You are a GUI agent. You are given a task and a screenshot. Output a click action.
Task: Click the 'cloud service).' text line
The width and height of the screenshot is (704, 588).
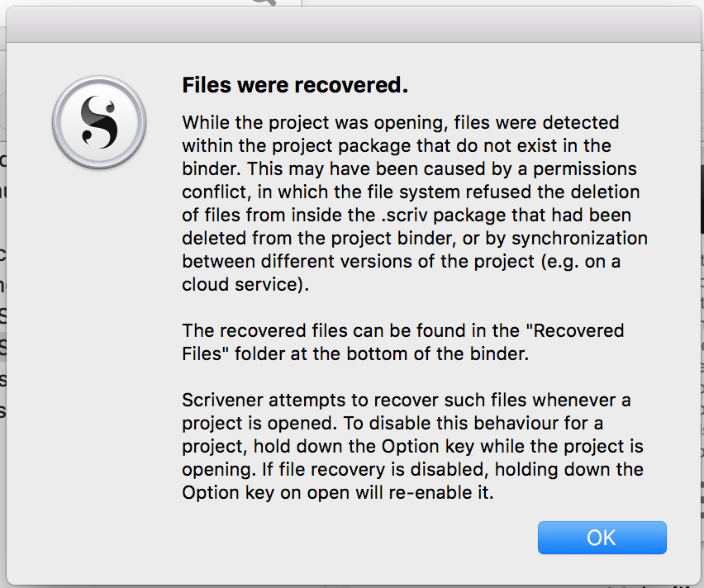click(x=245, y=284)
